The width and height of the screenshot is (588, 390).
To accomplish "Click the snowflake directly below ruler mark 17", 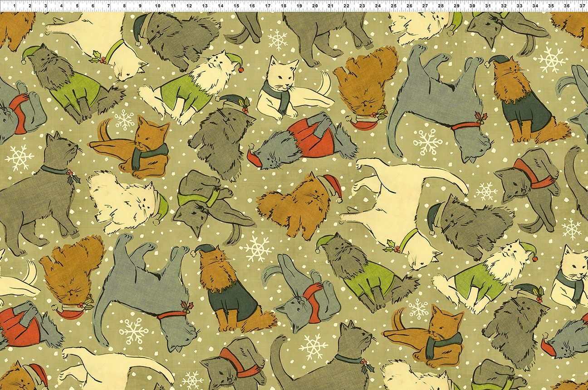I will coord(277,40).
